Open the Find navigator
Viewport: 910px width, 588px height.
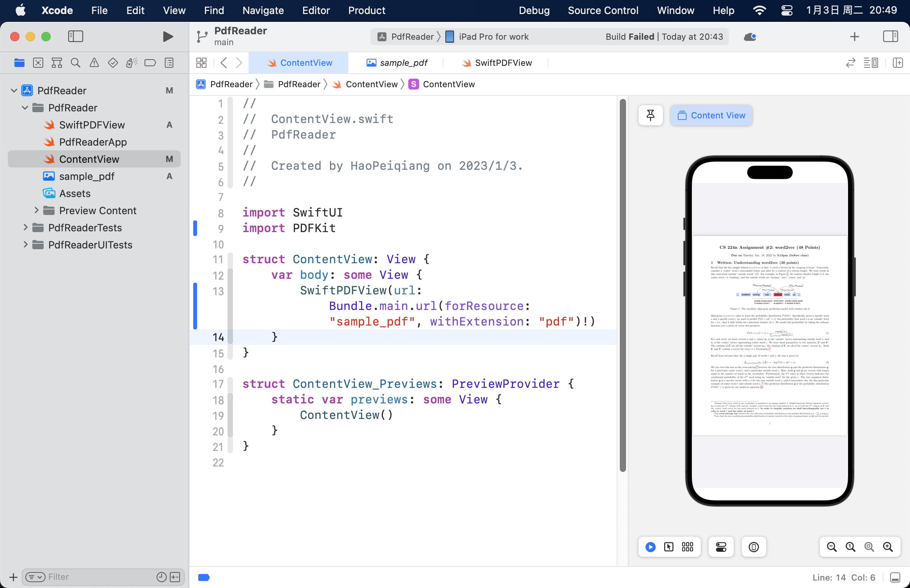[x=75, y=62]
